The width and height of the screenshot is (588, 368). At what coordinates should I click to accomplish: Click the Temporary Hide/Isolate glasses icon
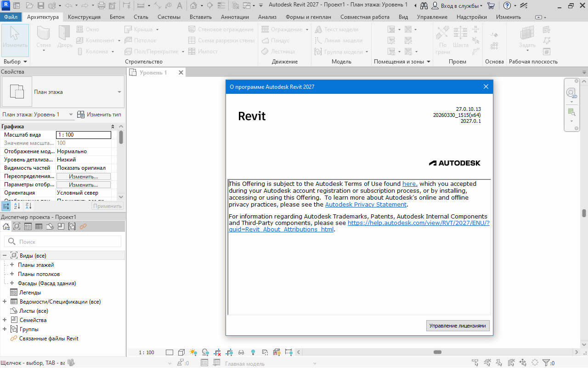pyautogui.click(x=241, y=352)
